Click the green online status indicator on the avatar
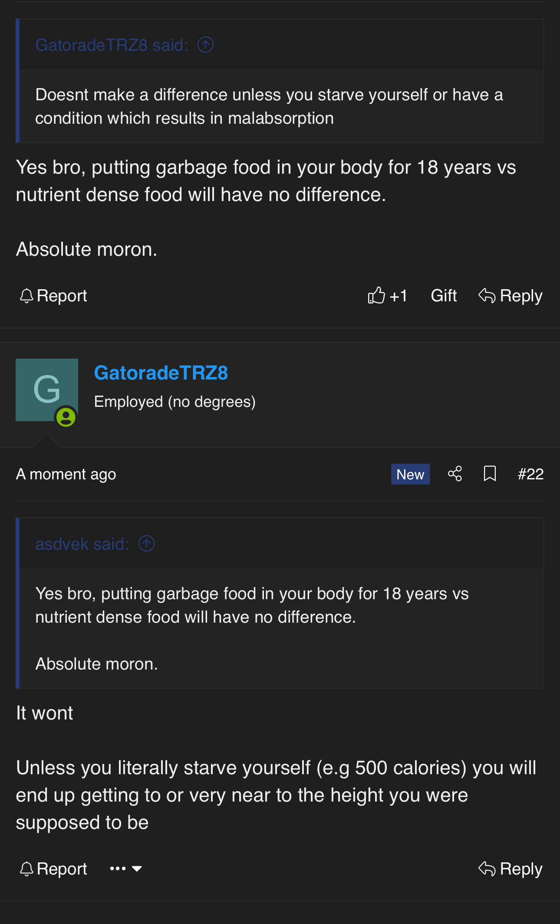This screenshot has height=924, width=560. point(66,417)
